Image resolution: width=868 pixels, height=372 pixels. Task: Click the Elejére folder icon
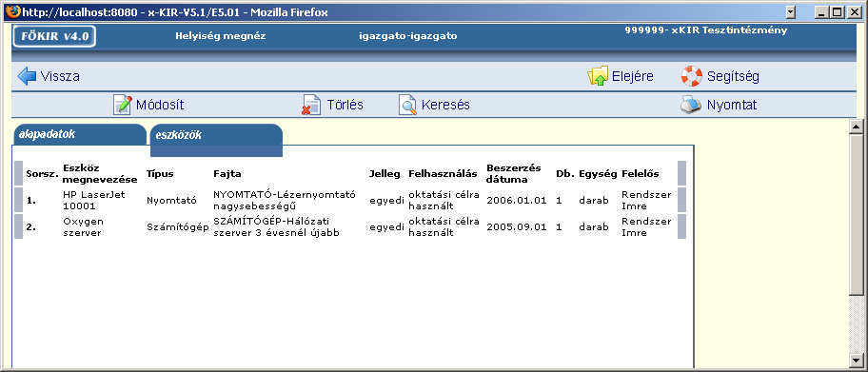[598, 76]
